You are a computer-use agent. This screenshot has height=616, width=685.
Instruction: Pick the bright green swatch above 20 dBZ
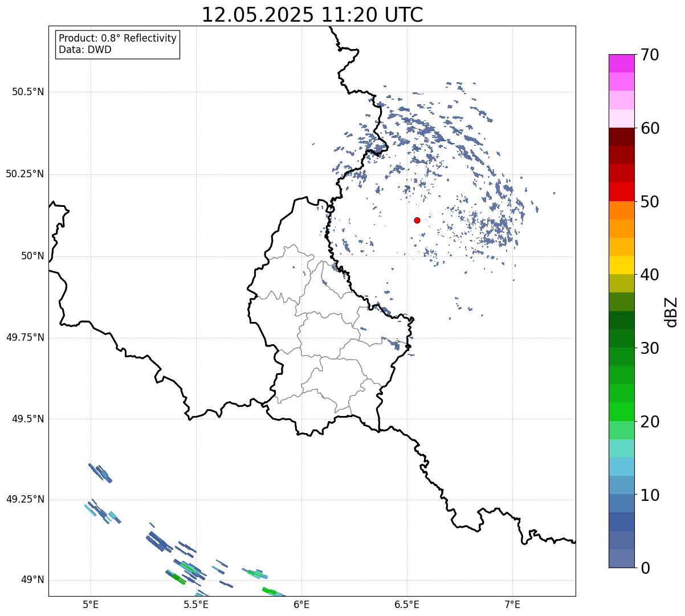pos(621,412)
